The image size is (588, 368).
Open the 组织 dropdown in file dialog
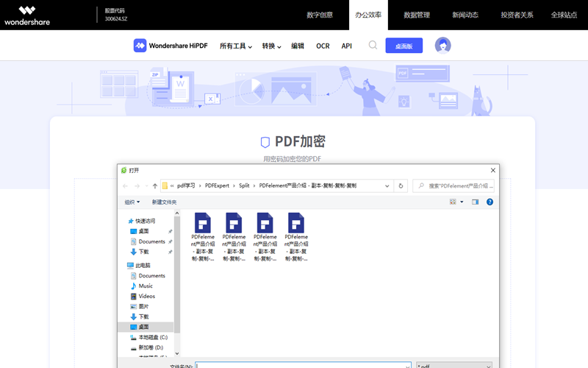point(132,202)
